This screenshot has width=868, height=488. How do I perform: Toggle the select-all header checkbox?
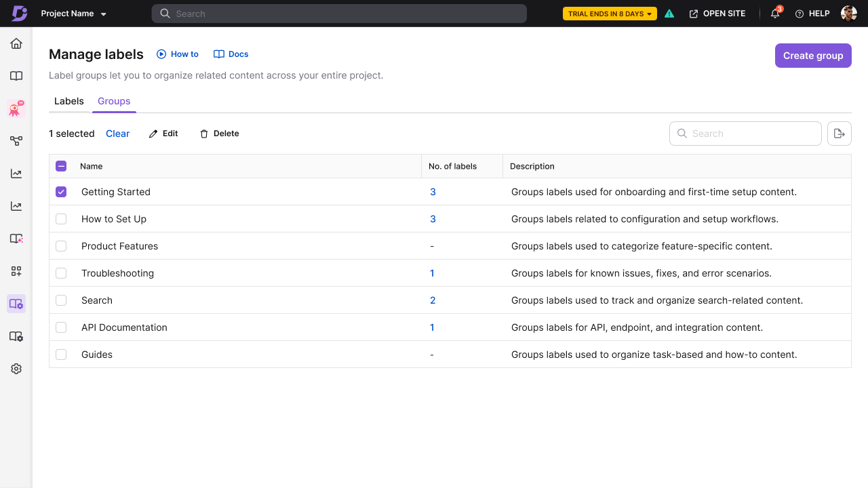[x=61, y=166]
